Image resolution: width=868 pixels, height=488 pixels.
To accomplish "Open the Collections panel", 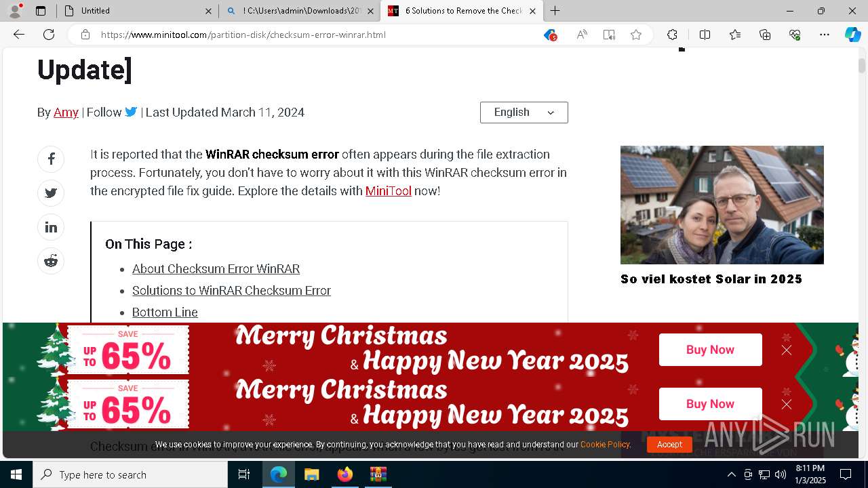I will click(x=765, y=35).
